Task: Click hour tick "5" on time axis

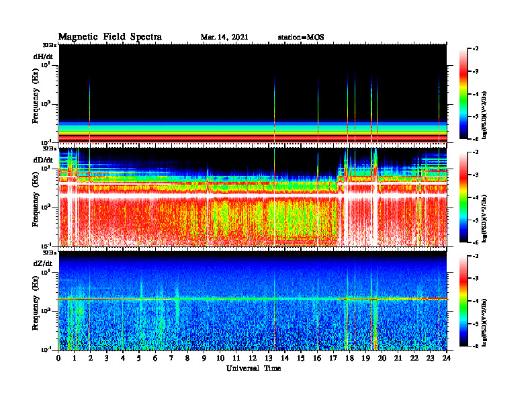Action: point(139,358)
